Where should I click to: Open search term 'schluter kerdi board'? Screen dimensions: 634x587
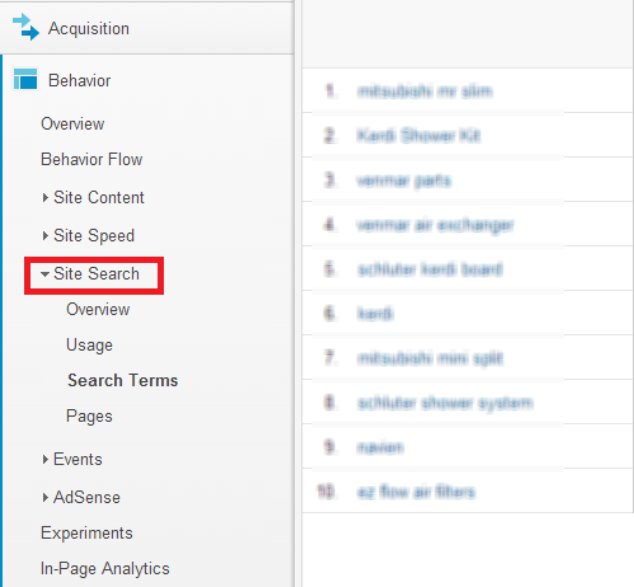tap(430, 269)
